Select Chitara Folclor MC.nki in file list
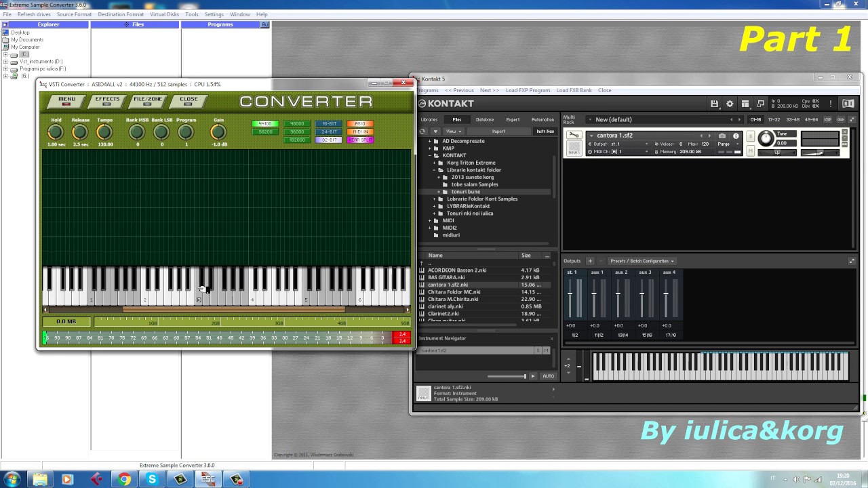The height and width of the screenshot is (488, 868). click(454, 292)
